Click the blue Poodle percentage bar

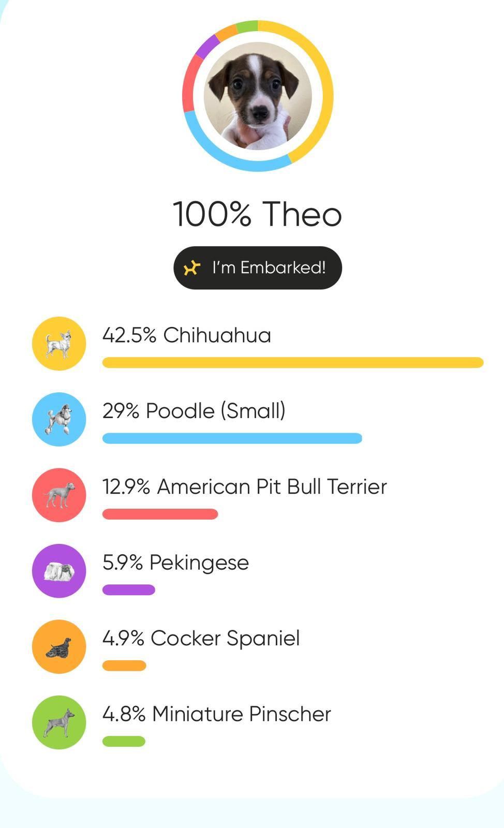click(x=232, y=438)
